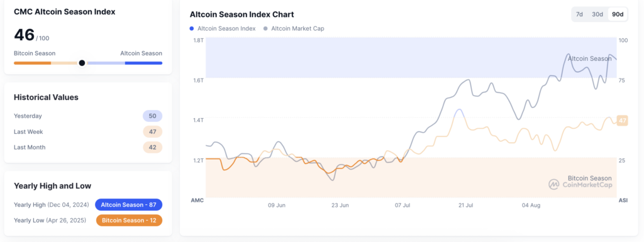
Task: Click the 21 Jul axis date marker
Action: click(x=465, y=205)
